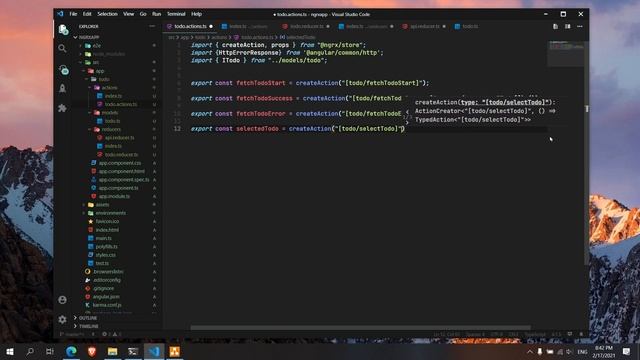Image resolution: width=640 pixels, height=360 pixels.
Task: Click the VS Code logo in title bar
Action: point(60,14)
